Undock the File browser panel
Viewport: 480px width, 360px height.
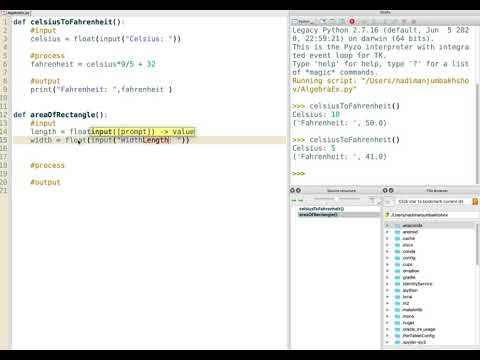pos(391,190)
